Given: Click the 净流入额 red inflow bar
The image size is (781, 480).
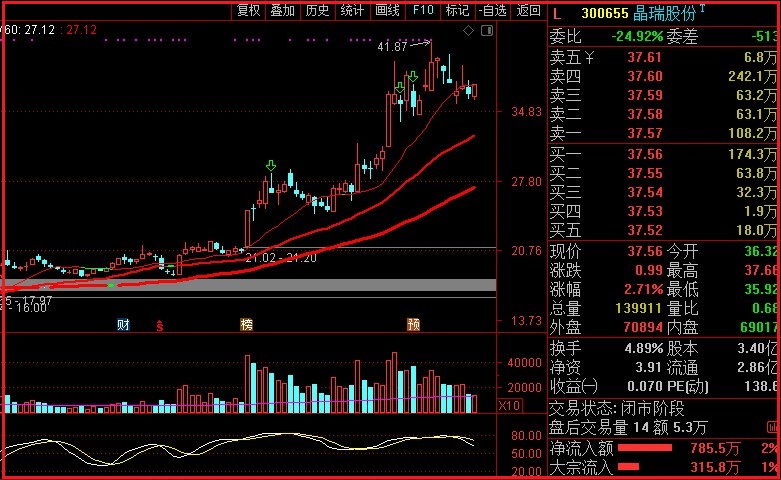Looking at the screenshot, I should tap(645, 448).
